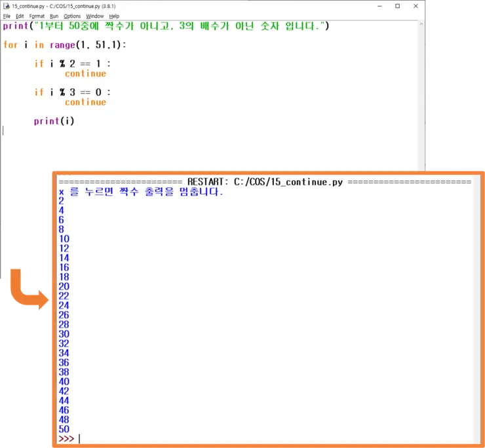The width and height of the screenshot is (485, 448).
Task: Open the Edit menu
Action: click(20, 16)
